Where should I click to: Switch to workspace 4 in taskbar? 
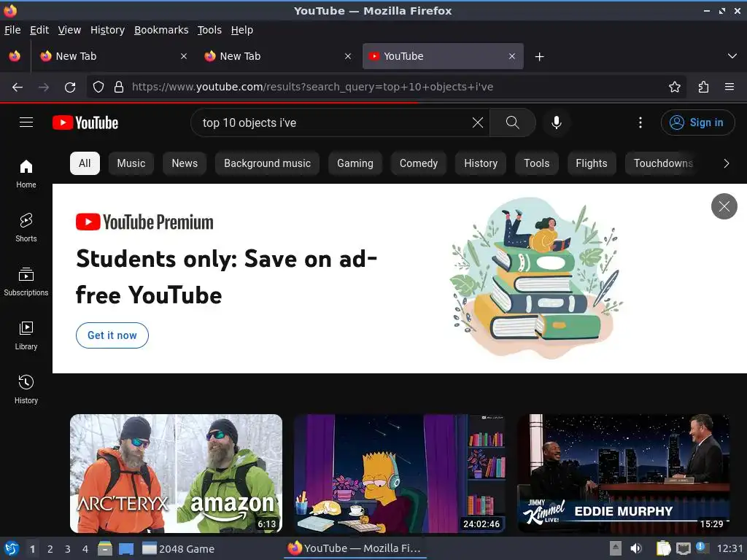(85, 549)
